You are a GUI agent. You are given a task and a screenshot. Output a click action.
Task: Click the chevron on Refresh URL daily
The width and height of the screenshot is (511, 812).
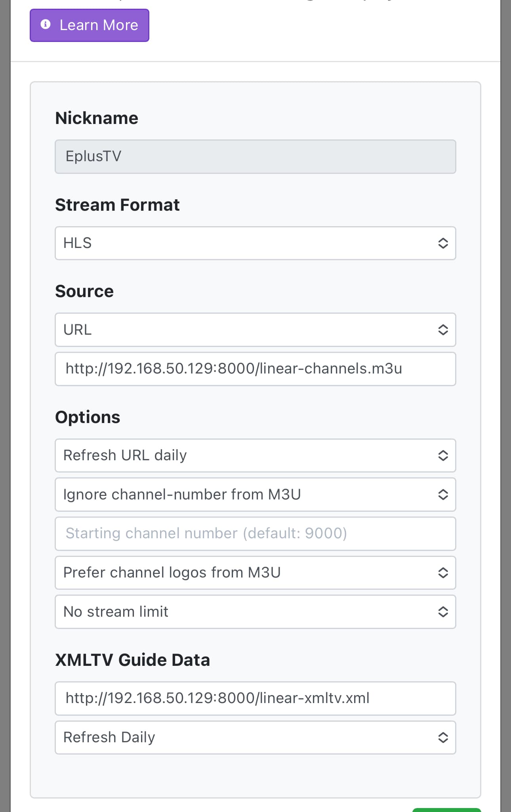(x=443, y=456)
